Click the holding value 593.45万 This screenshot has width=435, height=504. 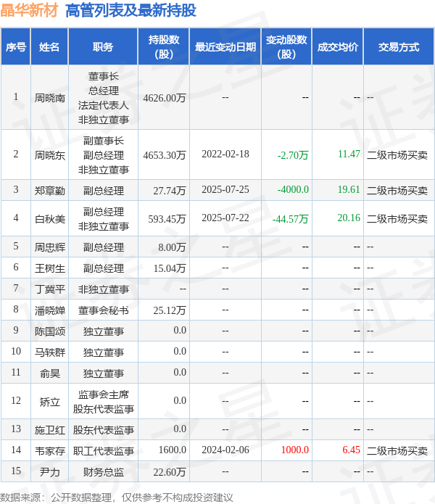167,219
